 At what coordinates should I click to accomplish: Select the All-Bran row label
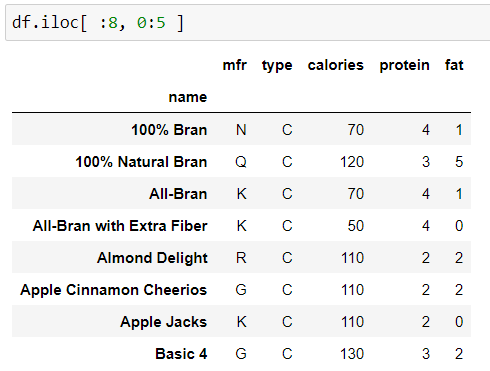178,194
